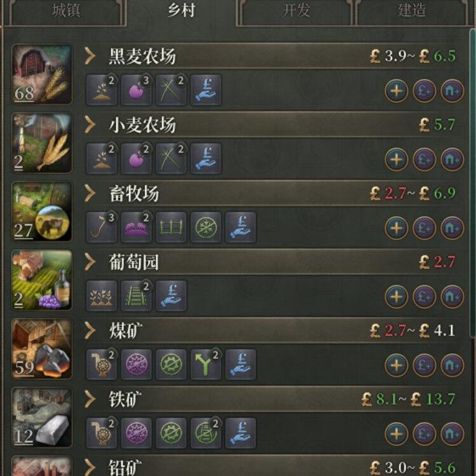The height and width of the screenshot is (476, 476).
Task: Toggle 煤矿 ownership hand-with-pound icon
Action: (240, 364)
